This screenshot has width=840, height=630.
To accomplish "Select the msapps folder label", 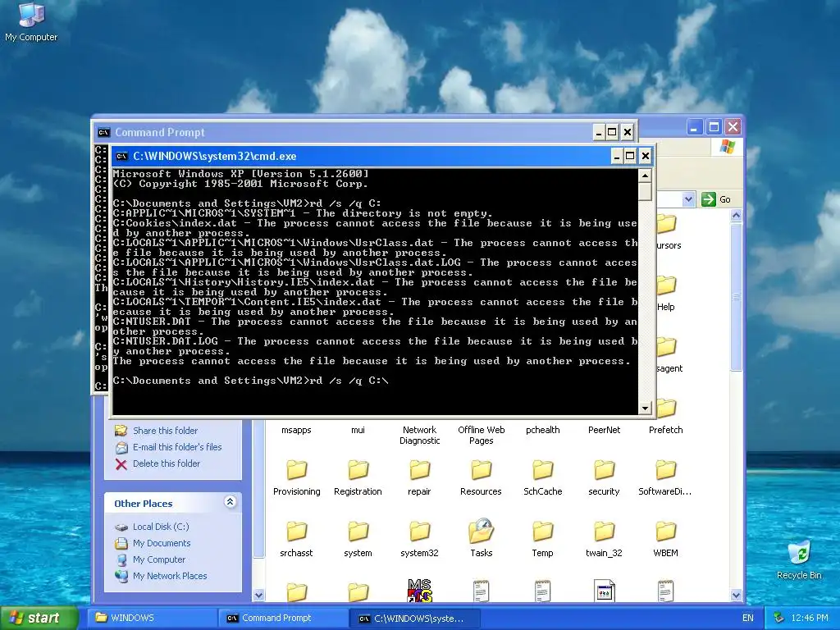I will pos(296,430).
